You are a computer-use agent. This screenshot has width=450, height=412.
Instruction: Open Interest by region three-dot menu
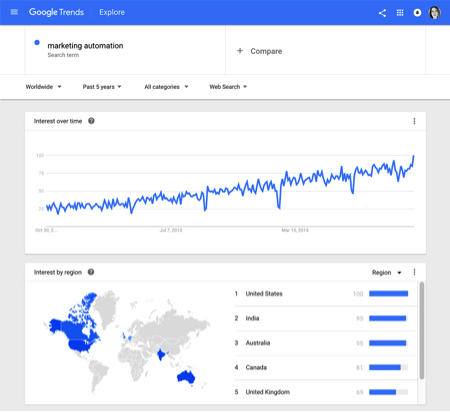point(414,272)
